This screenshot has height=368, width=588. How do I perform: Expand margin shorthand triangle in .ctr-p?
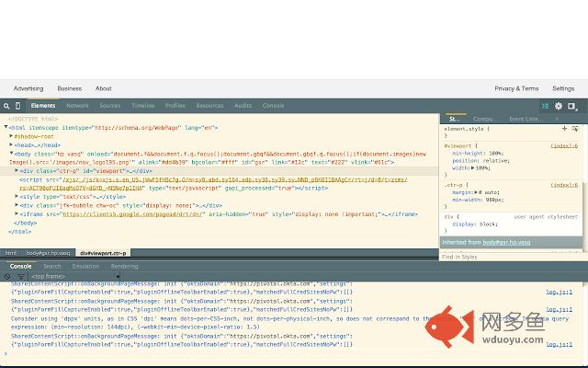(x=476, y=192)
